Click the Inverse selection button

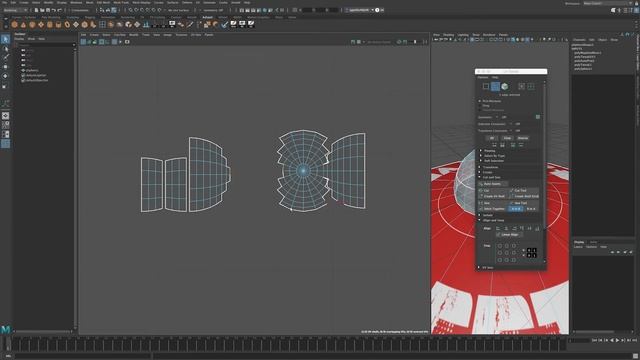click(522, 138)
